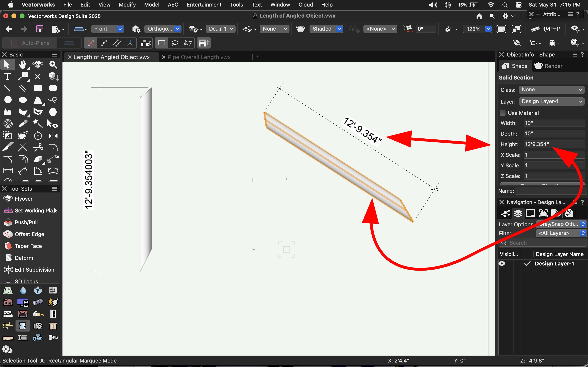Image resolution: width=588 pixels, height=367 pixels.
Task: Pick the Rotate tool
Action: click(x=38, y=136)
